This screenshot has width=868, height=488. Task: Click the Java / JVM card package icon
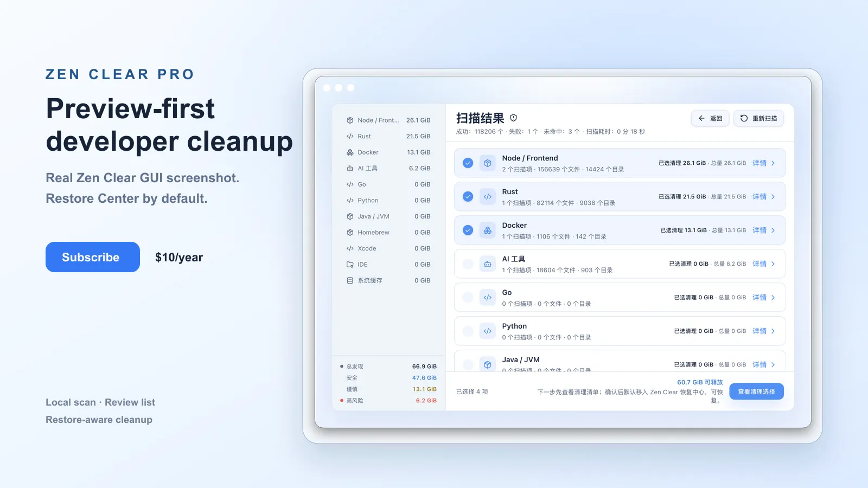(488, 365)
